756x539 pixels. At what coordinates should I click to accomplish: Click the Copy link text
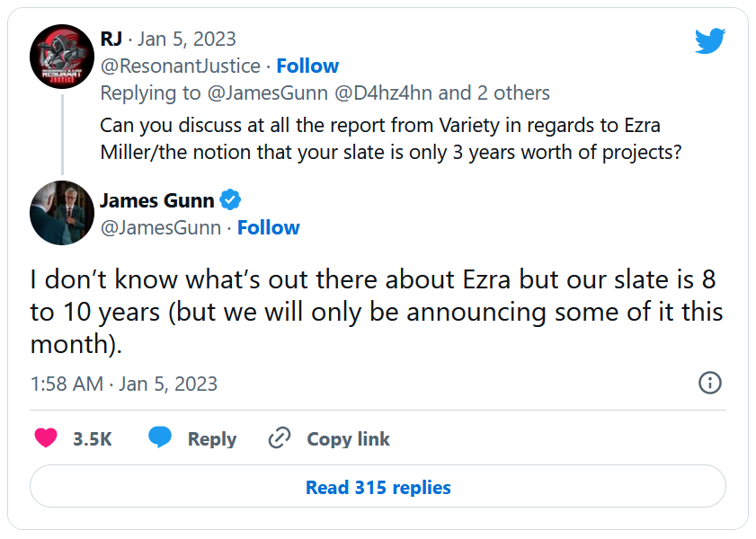348,439
